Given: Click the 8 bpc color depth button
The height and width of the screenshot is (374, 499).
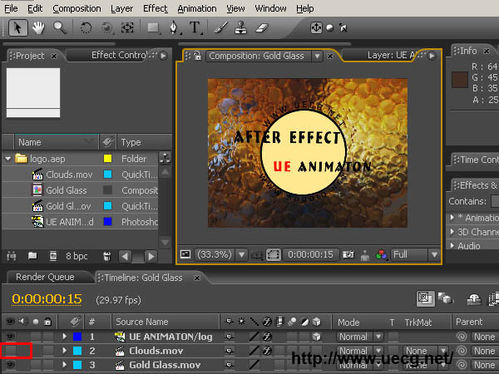Looking at the screenshot, I should click(x=76, y=256).
